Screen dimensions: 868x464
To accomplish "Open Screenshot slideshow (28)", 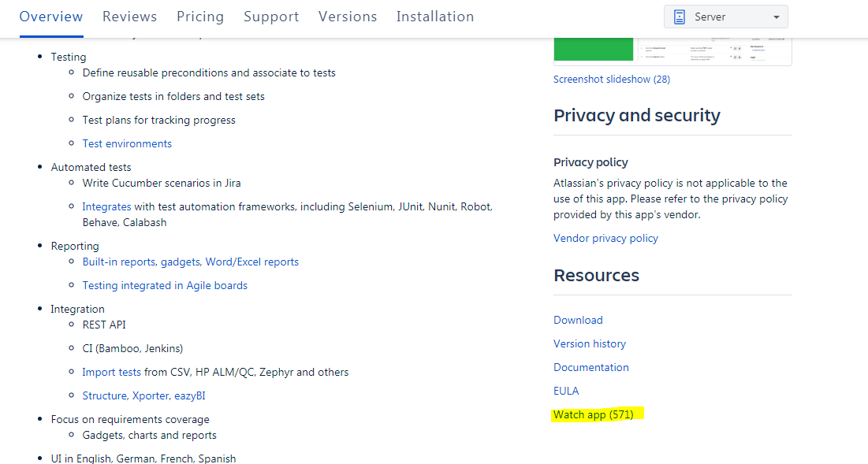I will [611, 79].
